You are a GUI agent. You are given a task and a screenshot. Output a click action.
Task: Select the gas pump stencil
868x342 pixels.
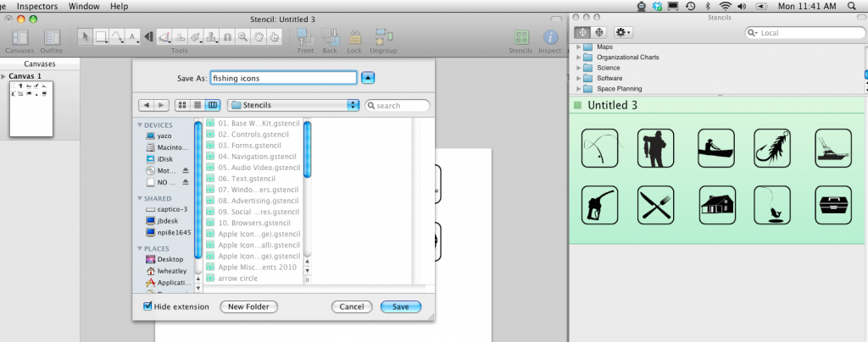599,205
